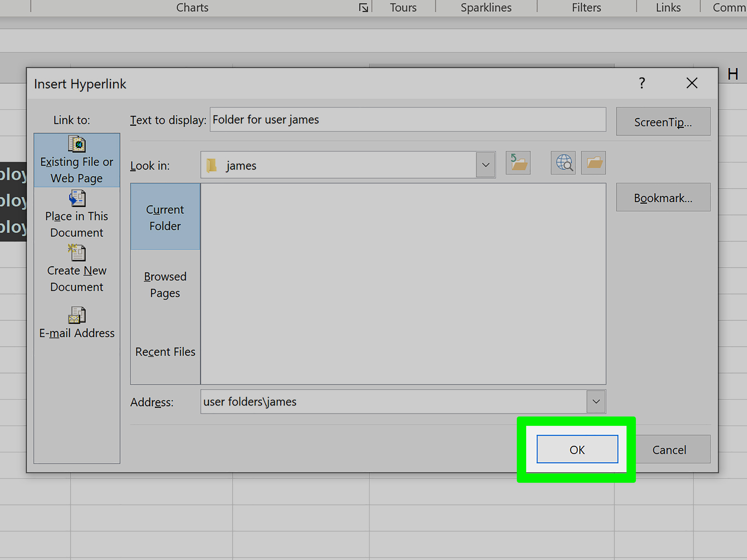Select Place in This Document option
Image resolution: width=747 pixels, height=560 pixels.
pyautogui.click(x=77, y=214)
